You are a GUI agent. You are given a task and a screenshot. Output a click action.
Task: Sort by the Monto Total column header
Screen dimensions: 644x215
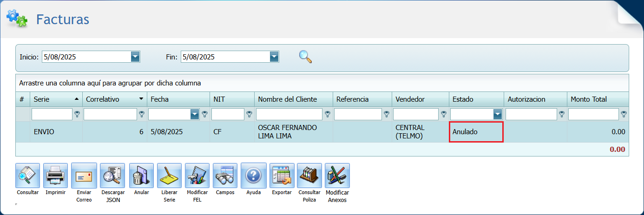598,99
